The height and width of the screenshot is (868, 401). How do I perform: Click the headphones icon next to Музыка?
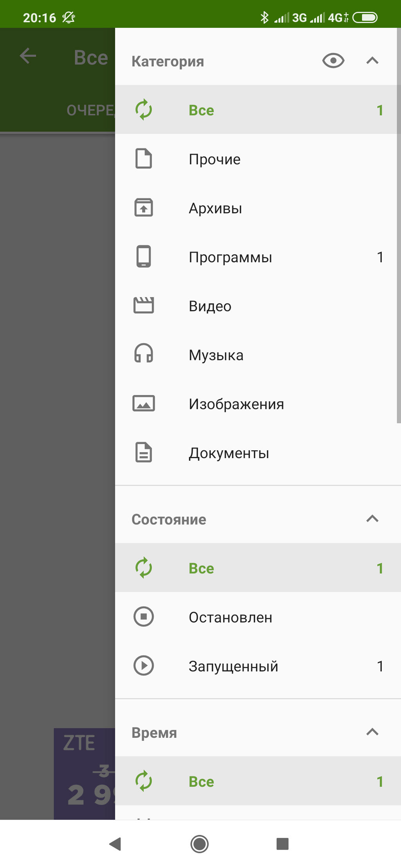pyautogui.click(x=144, y=354)
